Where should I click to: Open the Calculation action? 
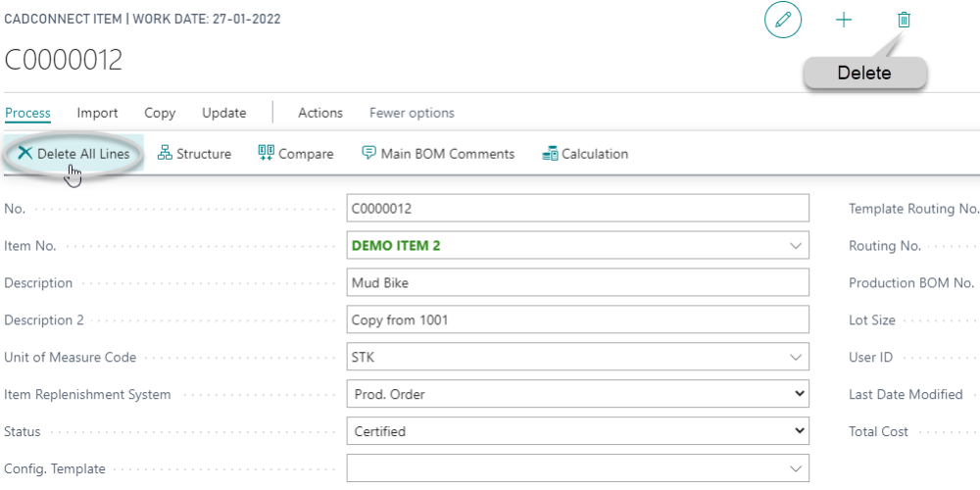click(585, 154)
